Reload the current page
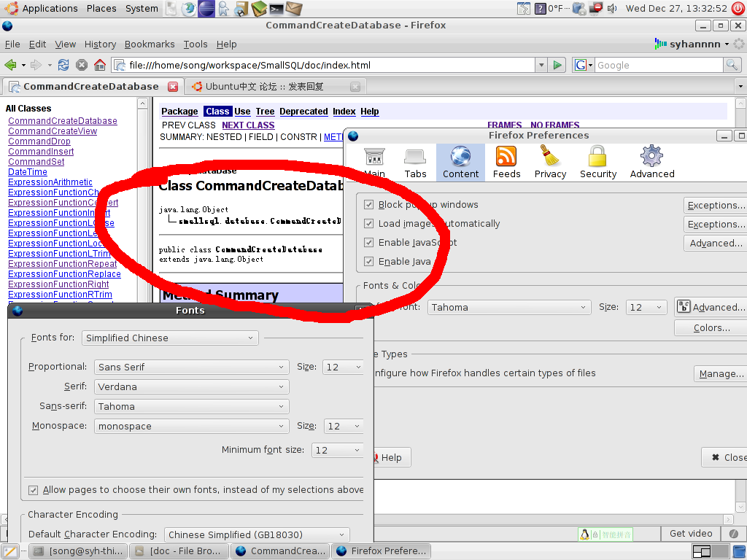 63,65
